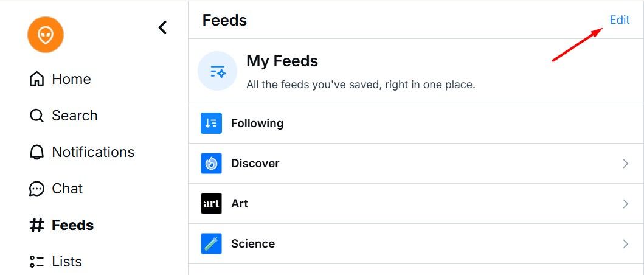Screen dimensions: 644x275
Task: Click the Art feed thumbnail
Action: point(211,203)
